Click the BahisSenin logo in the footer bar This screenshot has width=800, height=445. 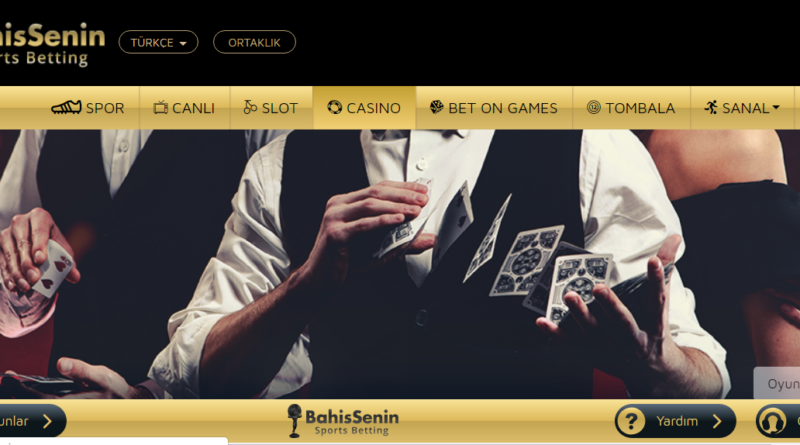pos(343,421)
